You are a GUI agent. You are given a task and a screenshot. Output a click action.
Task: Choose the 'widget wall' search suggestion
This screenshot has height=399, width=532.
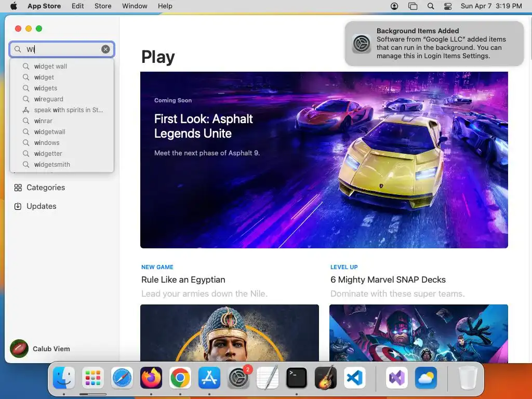[62, 66]
